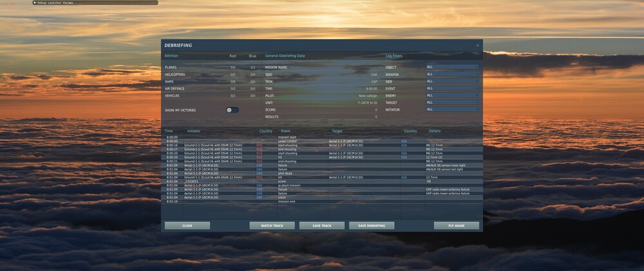Select the 'pilot dead' event row

(322, 173)
